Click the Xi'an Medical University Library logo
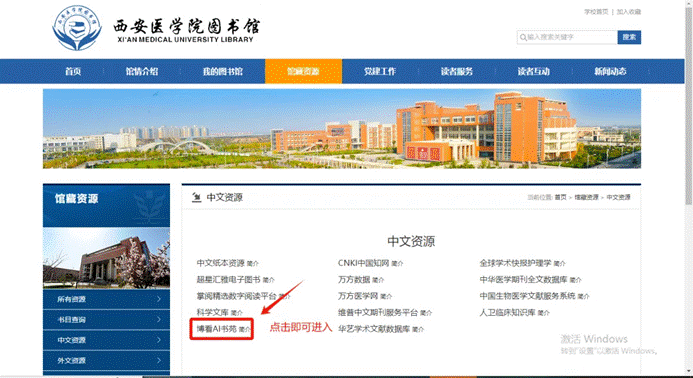This screenshot has height=378, width=693. click(77, 28)
